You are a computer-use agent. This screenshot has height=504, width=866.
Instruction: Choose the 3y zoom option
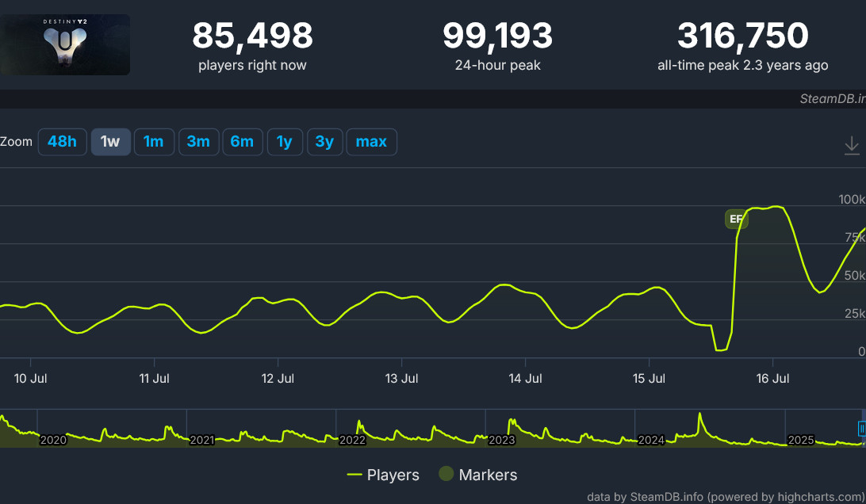325,142
